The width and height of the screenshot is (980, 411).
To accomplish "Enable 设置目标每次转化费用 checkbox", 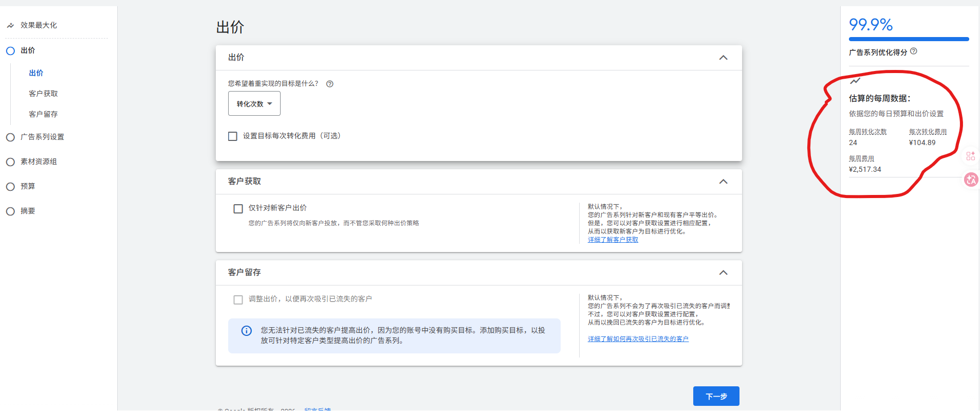I will (233, 136).
